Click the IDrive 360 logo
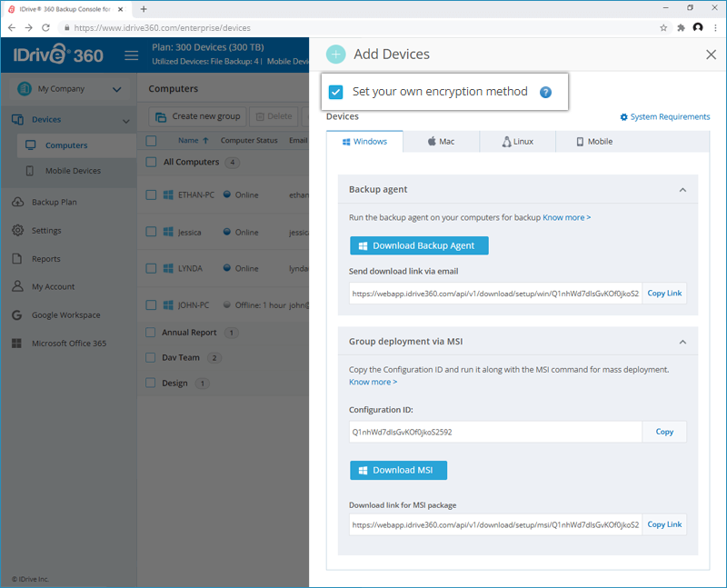 [58, 55]
